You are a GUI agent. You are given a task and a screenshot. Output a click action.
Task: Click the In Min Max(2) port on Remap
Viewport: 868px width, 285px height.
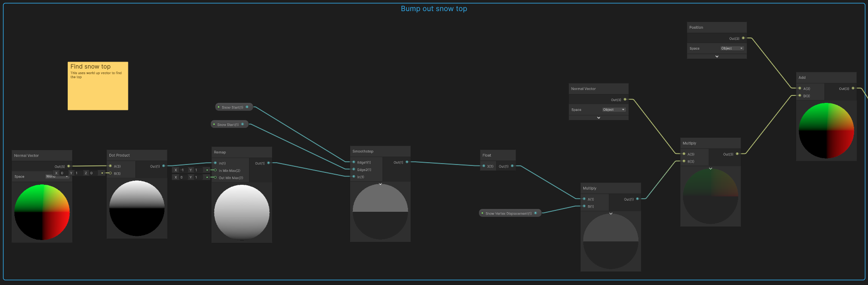pos(215,170)
